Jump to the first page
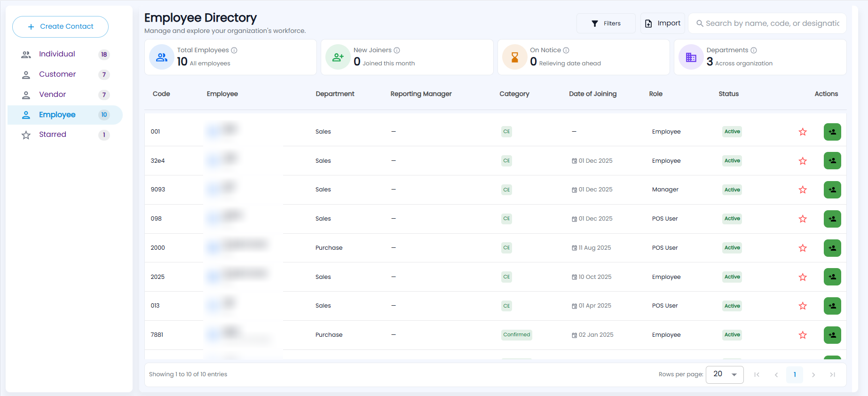Image resolution: width=868 pixels, height=396 pixels. pos(757,375)
